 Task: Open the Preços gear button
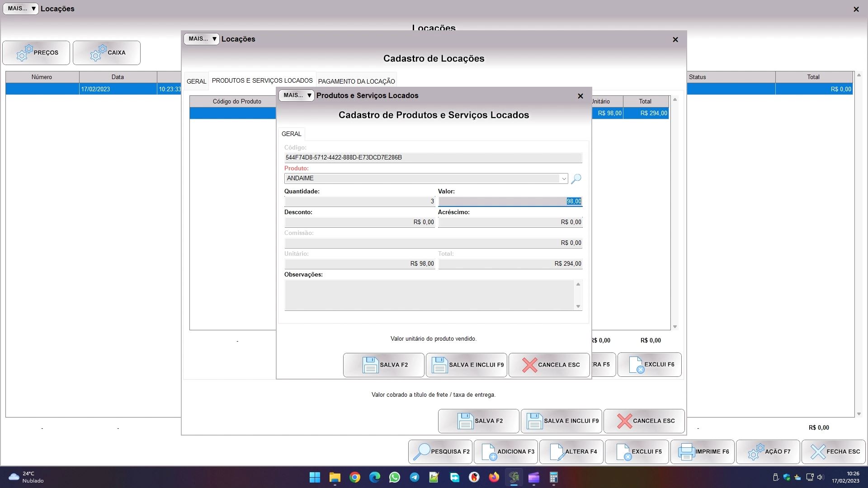tap(36, 53)
